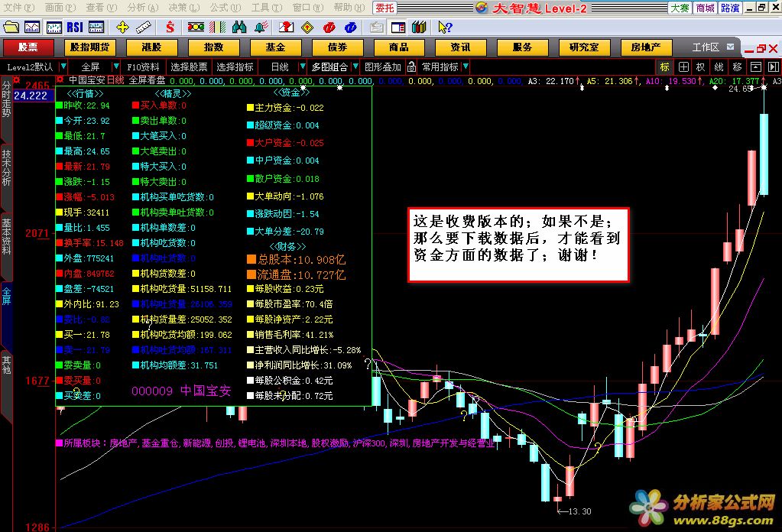782x532 pixels.
Task: Open file with the yellow folder icon
Action: click(11, 28)
